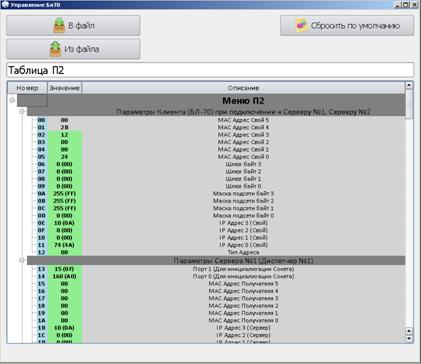
Task: Click "Порт 1 (Для инициализации Сокета)" description
Action: tap(243, 269)
